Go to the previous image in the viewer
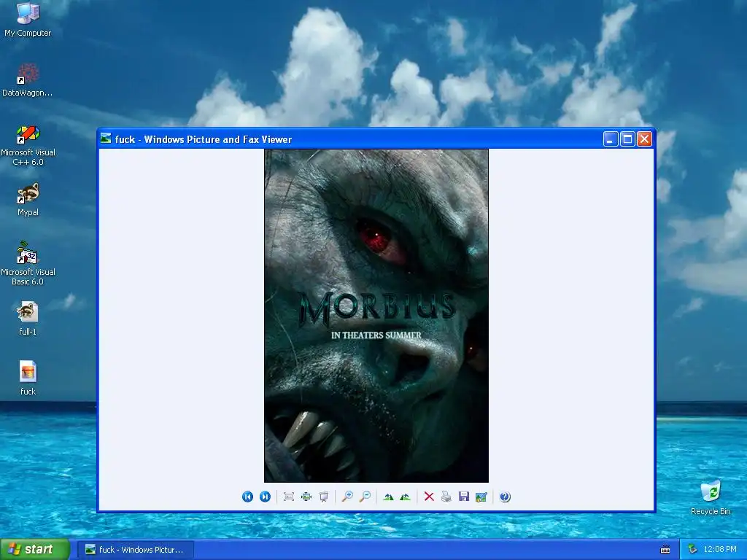747x560 pixels. point(247,497)
